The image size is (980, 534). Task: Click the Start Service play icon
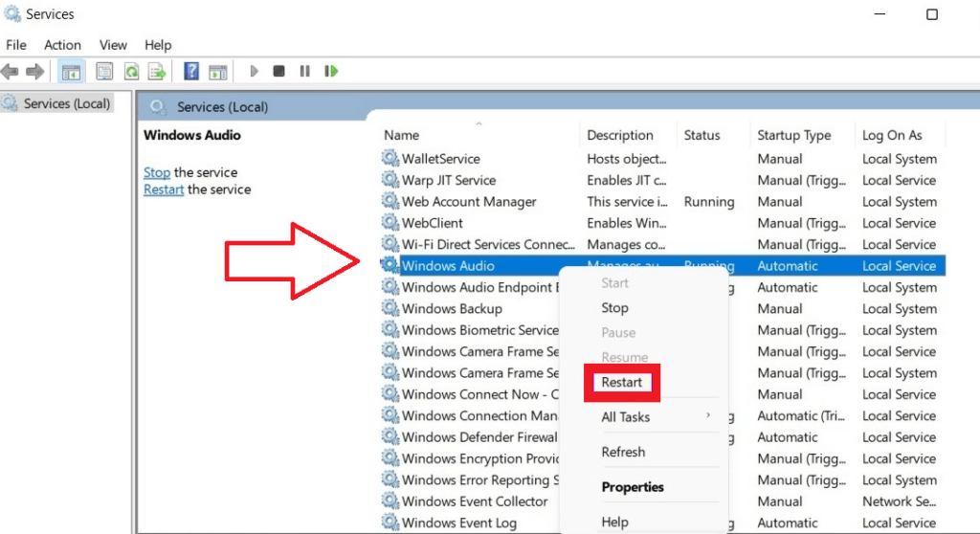click(254, 71)
